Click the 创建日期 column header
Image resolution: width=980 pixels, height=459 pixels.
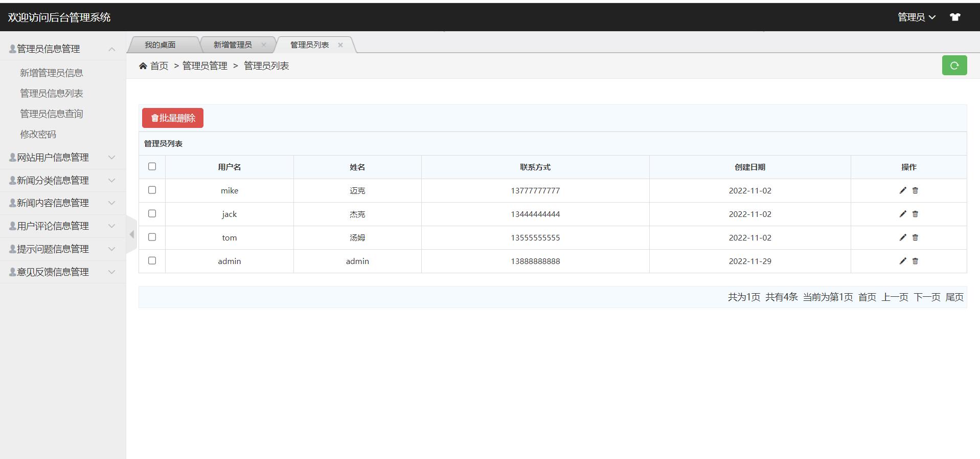(x=750, y=167)
